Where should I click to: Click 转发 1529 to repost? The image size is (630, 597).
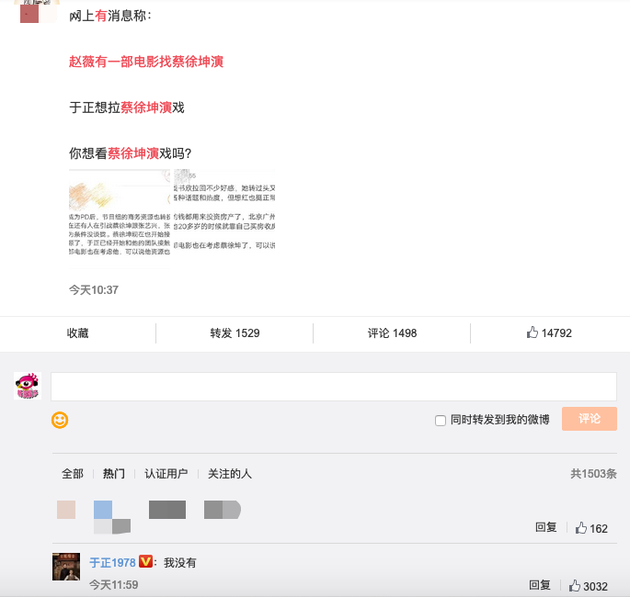235,333
